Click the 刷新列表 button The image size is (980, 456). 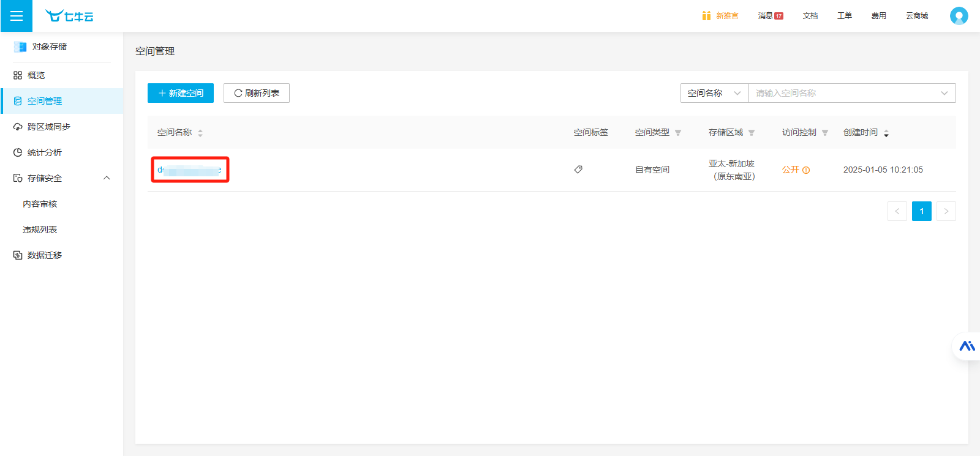(x=257, y=93)
